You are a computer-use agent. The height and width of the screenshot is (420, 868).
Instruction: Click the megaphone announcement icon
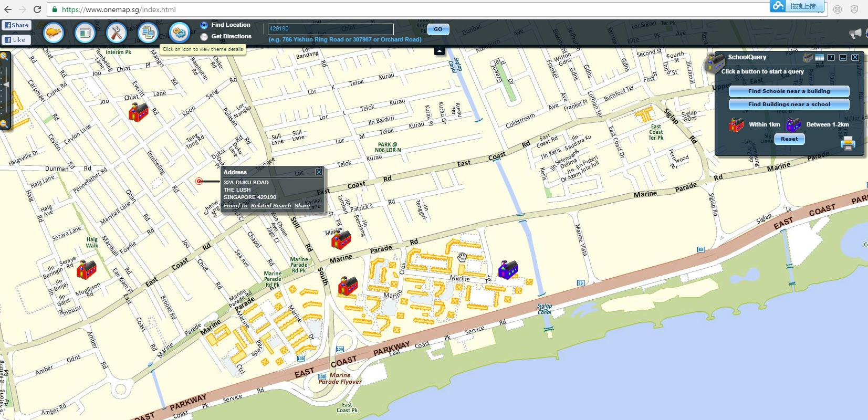click(x=855, y=34)
